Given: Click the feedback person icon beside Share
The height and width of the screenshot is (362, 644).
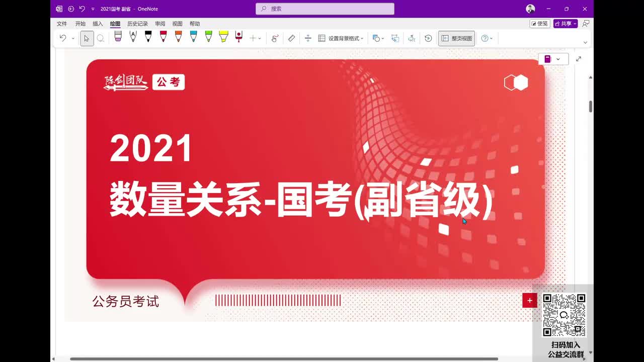Looking at the screenshot, I should [586, 24].
